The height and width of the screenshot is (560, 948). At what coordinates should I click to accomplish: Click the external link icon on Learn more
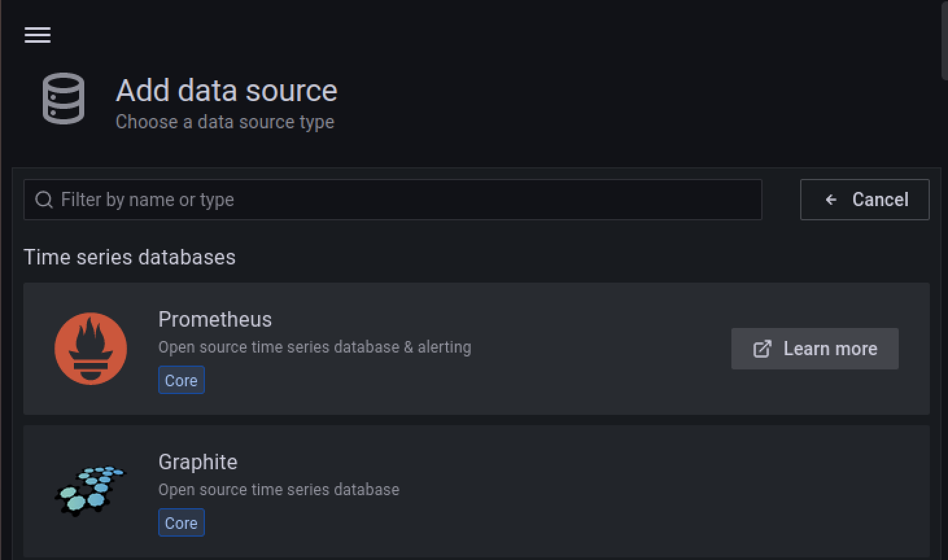(763, 349)
